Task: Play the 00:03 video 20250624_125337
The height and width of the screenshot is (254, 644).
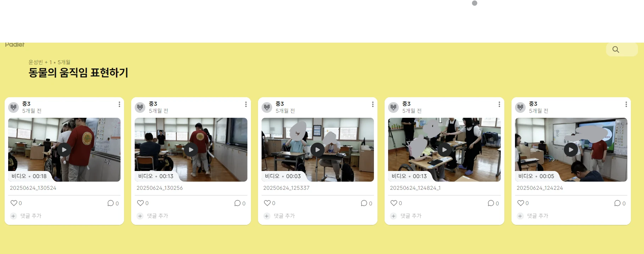Action: pyautogui.click(x=318, y=150)
